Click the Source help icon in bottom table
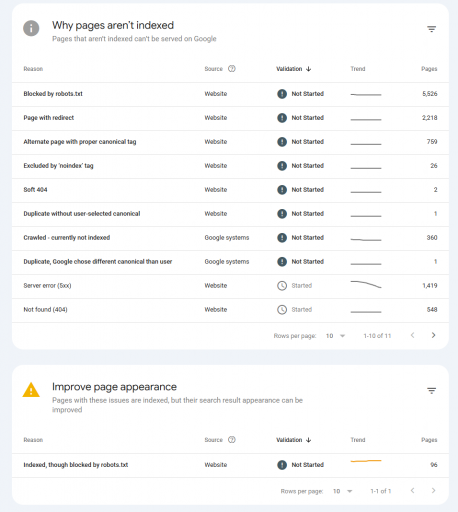458x512 pixels. (x=232, y=440)
